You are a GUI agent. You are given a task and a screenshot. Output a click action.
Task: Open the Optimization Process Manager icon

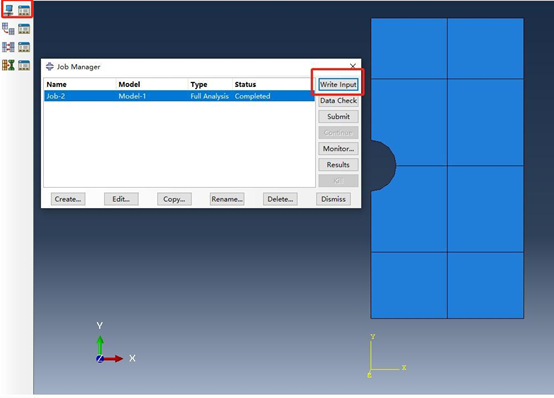click(x=24, y=65)
